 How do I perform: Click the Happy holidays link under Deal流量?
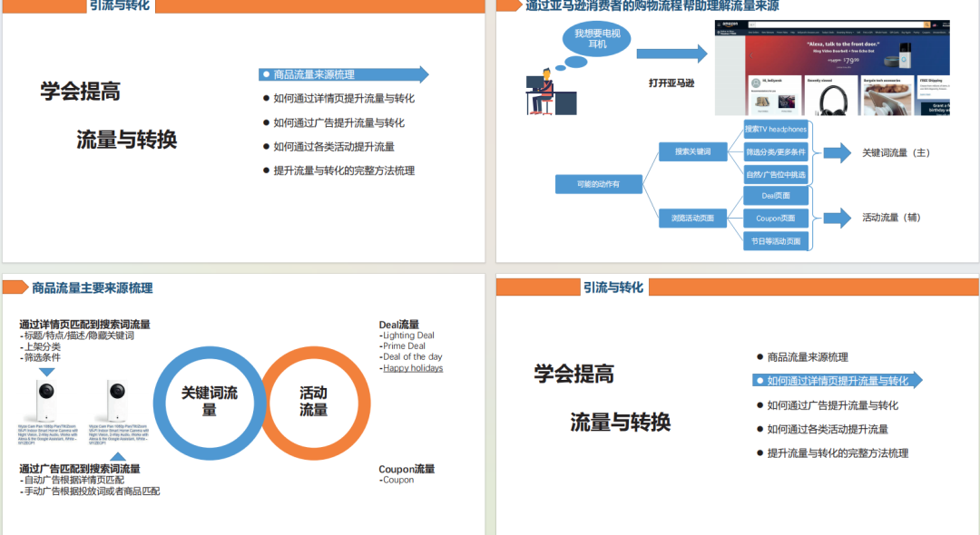[411, 368]
